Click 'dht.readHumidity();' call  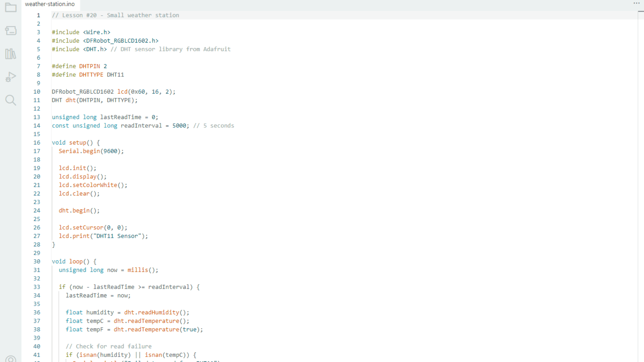(157, 312)
